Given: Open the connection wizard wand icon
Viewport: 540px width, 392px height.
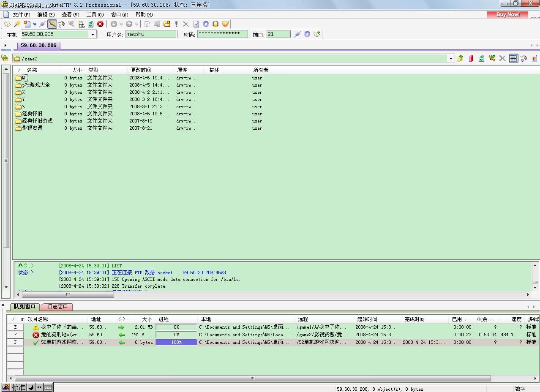Looking at the screenshot, I should 17,24.
